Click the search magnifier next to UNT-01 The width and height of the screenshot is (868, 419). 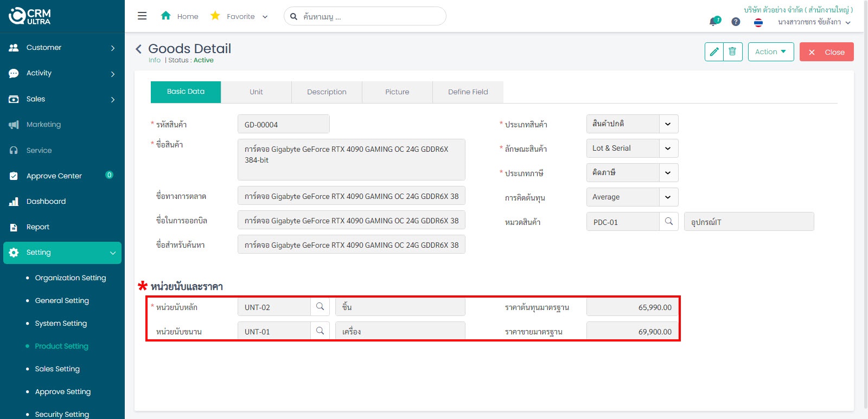(x=320, y=331)
